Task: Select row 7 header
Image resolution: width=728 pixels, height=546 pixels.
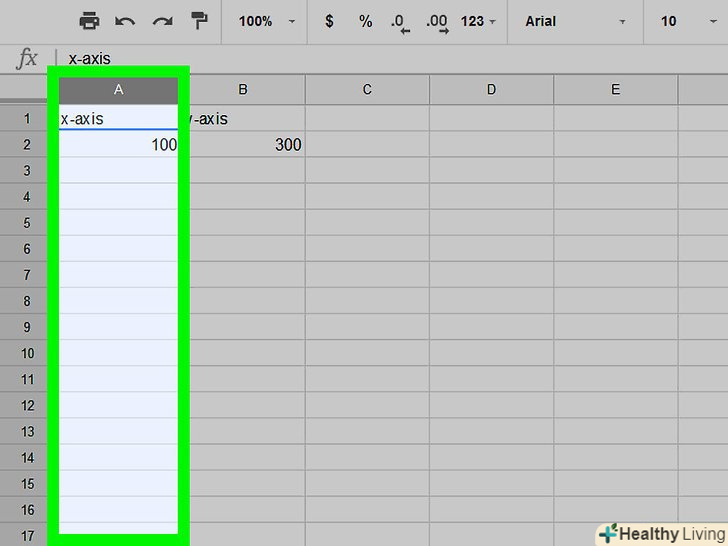Action: pyautogui.click(x=26, y=275)
